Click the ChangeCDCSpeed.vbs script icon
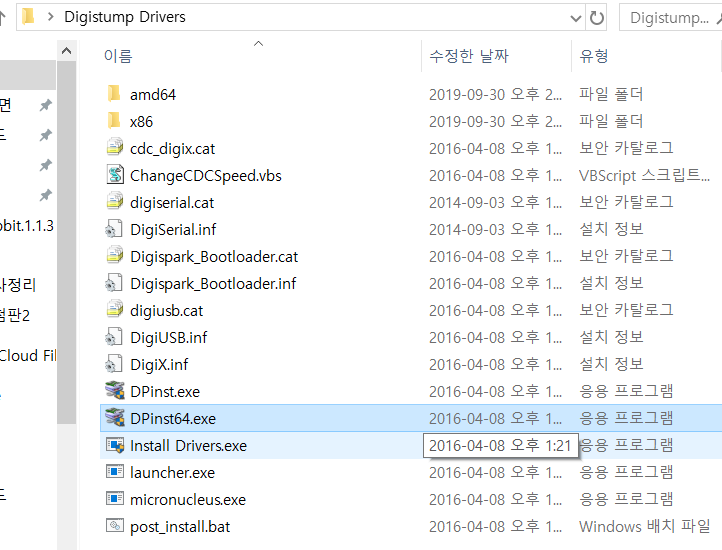722x550 pixels. tap(114, 176)
